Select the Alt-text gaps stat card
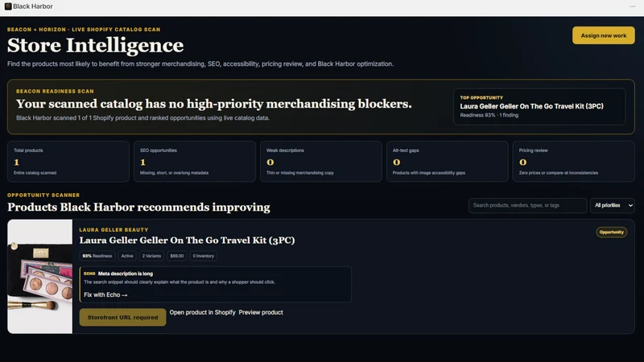This screenshot has height=362, width=644. [x=448, y=162]
